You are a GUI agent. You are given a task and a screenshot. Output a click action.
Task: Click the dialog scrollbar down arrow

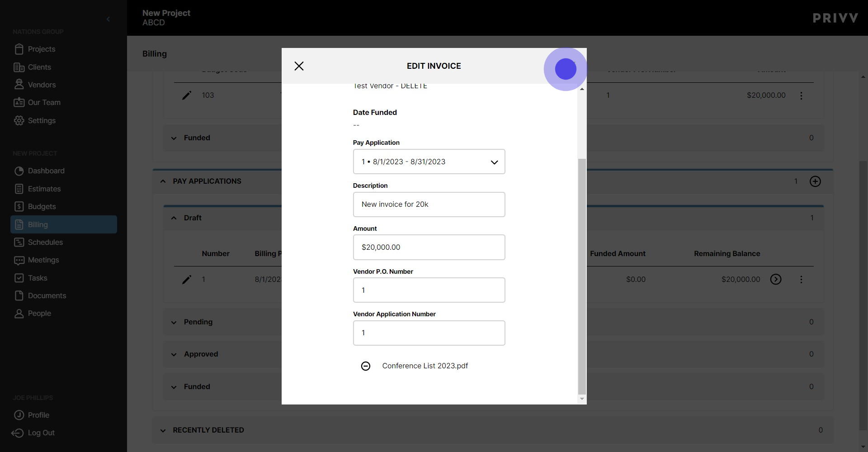[x=582, y=399]
